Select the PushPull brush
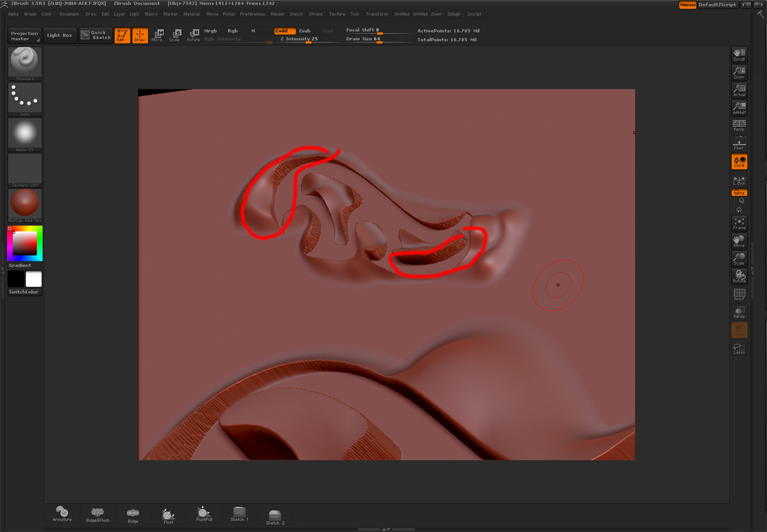This screenshot has width=767, height=532. [x=204, y=515]
